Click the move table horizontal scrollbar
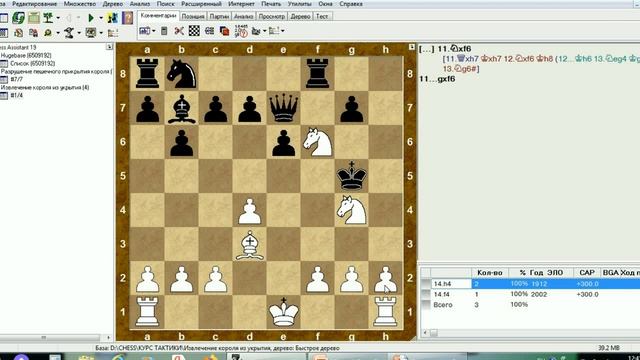Image resolution: width=640 pixels, height=360 pixels. pyautogui.click(x=530, y=333)
